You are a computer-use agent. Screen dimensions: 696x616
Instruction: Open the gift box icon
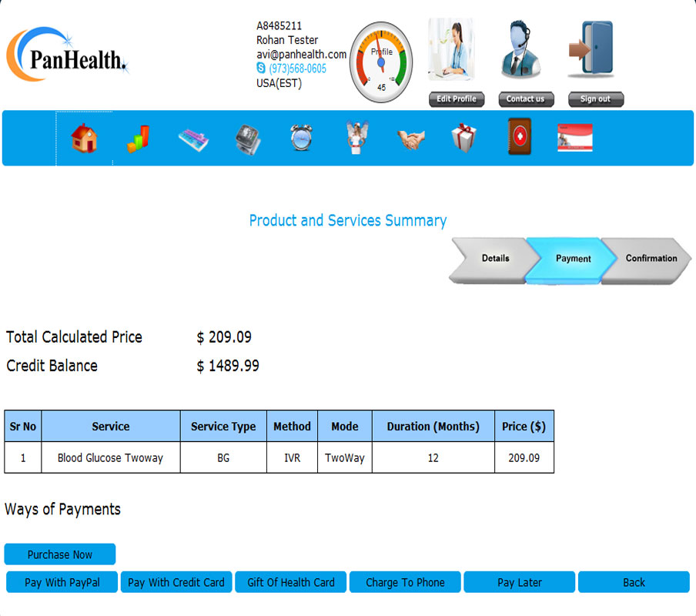pyautogui.click(x=464, y=139)
